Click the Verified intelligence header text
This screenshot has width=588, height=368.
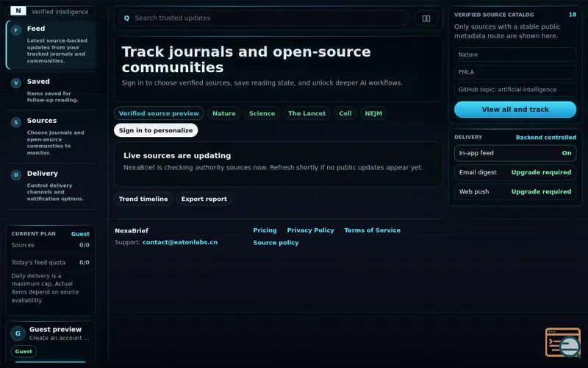pos(60,12)
